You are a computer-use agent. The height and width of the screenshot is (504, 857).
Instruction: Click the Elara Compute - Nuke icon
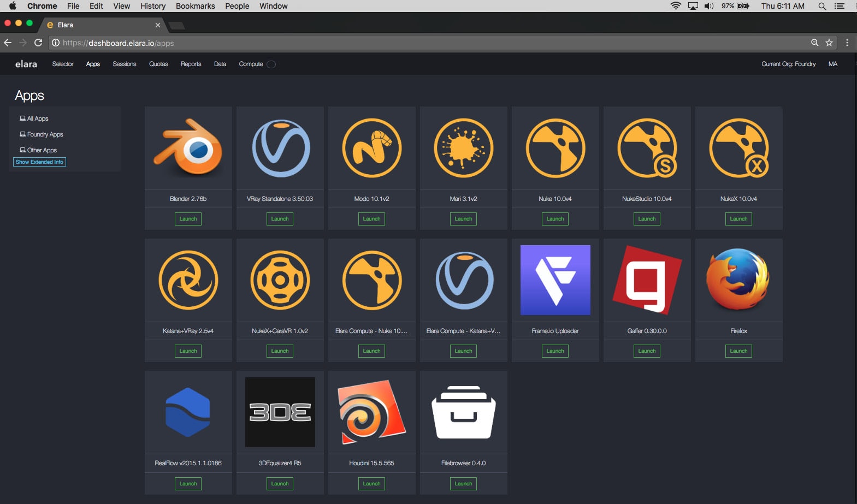[x=372, y=280]
